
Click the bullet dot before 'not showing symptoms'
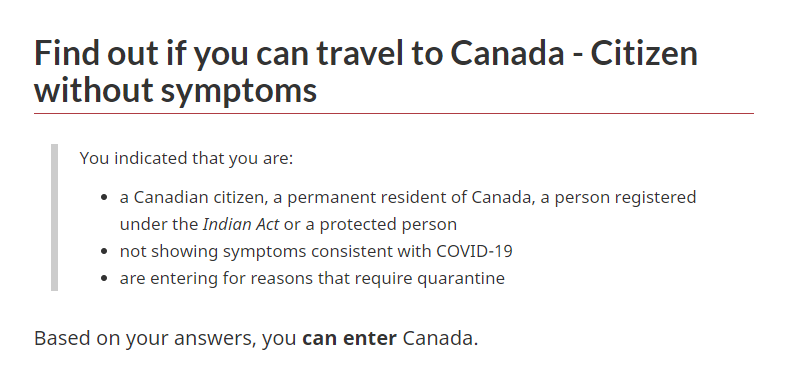point(105,252)
